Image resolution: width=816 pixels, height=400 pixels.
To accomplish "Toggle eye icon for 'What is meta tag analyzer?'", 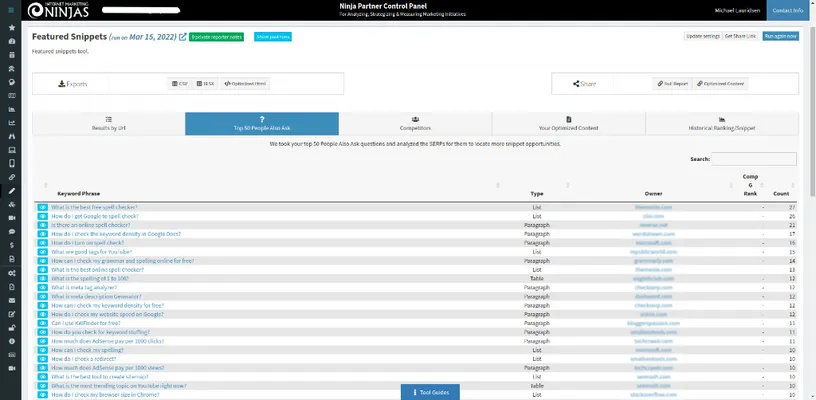I will click(43, 287).
